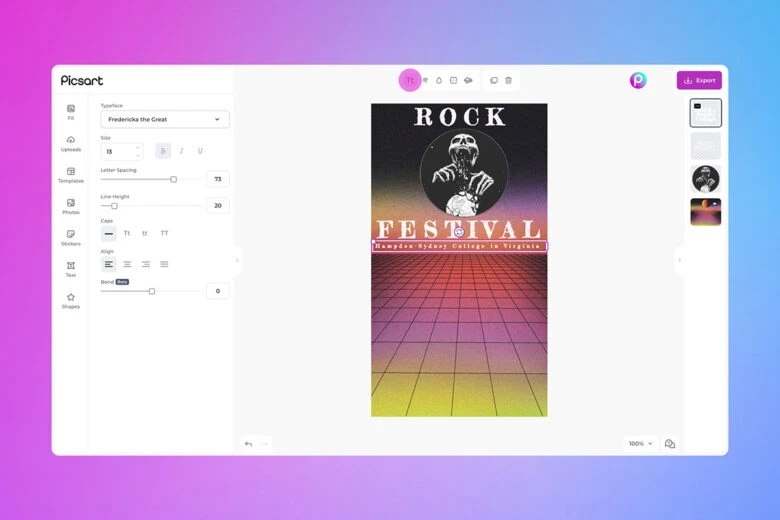
Task: Switch to the Text tab in sidebar
Action: point(71,268)
